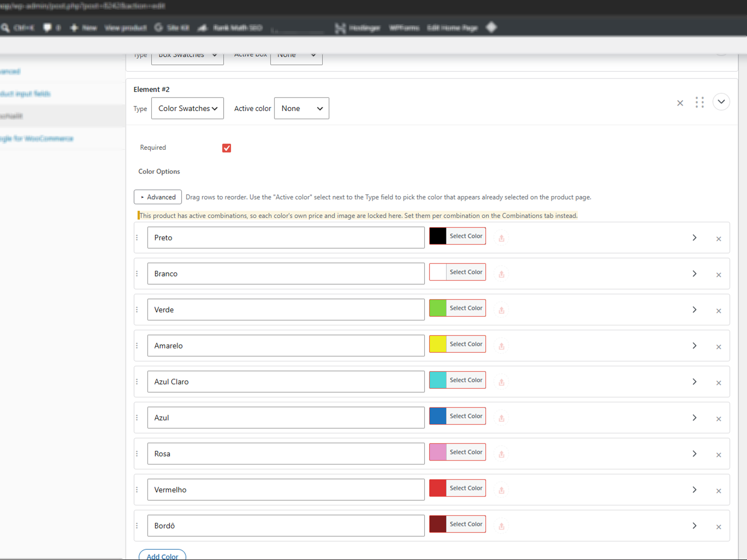Upload image icon for Preto row
Viewport: 747px width, 560px height.
(501, 238)
